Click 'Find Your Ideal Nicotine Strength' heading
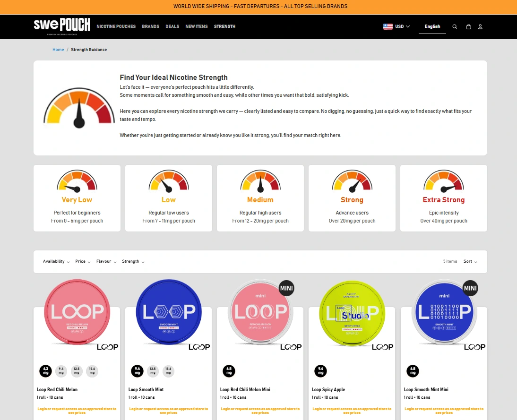Viewport: 517px width, 420px height. [x=174, y=77]
